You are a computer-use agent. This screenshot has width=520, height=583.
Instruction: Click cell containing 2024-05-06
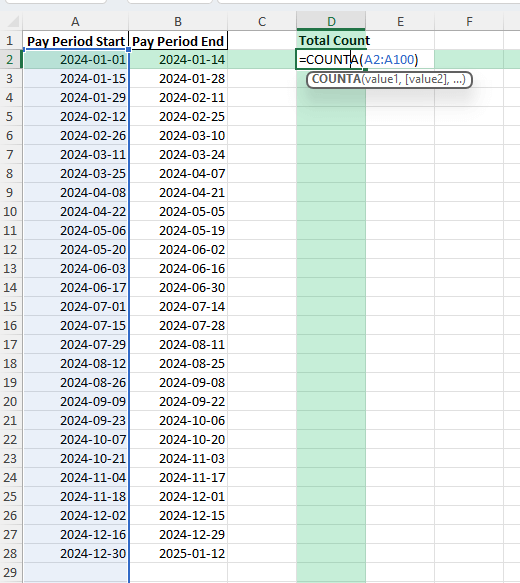pyautogui.click(x=75, y=231)
